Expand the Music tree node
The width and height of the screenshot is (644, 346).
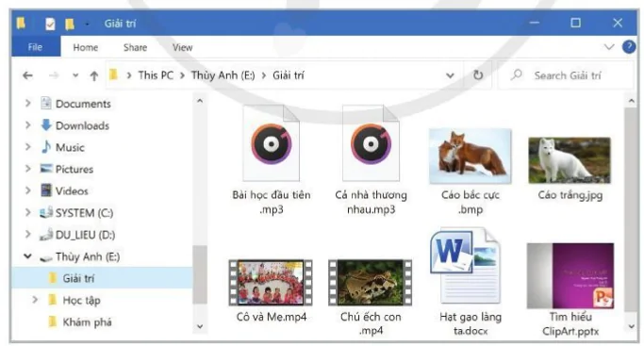point(27,146)
